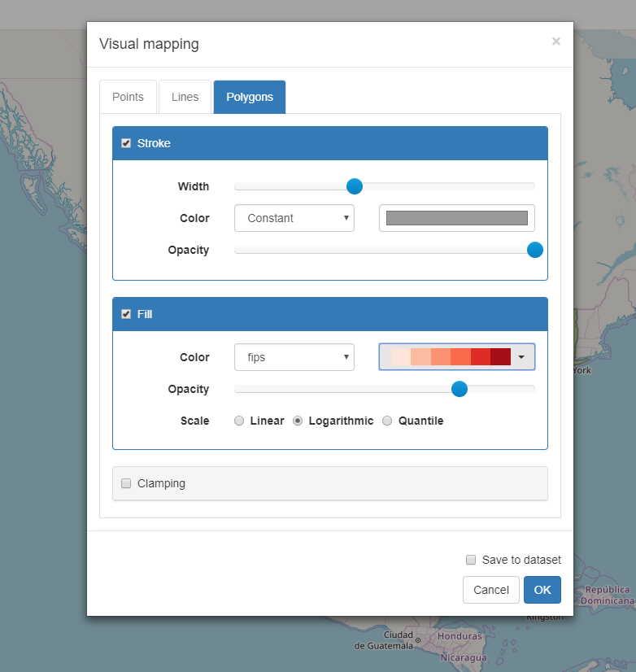Click the fill Opacity slider handle
The width and height of the screenshot is (636, 672).
(460, 389)
